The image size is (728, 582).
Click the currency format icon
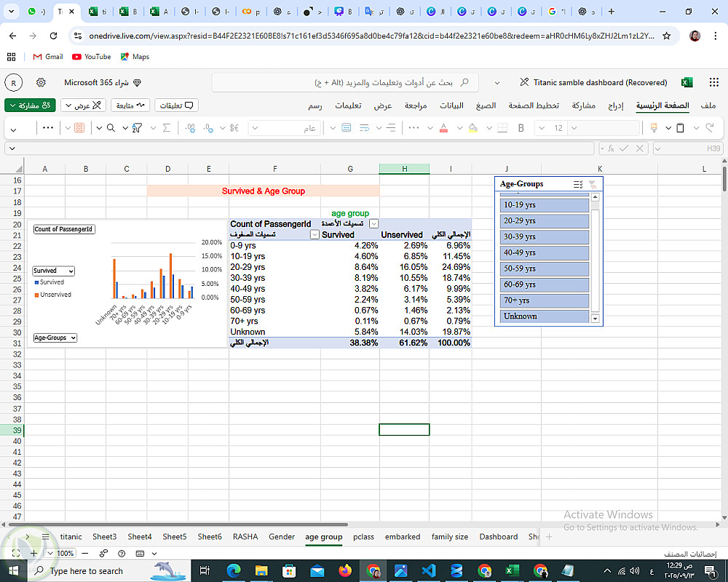tap(234, 128)
